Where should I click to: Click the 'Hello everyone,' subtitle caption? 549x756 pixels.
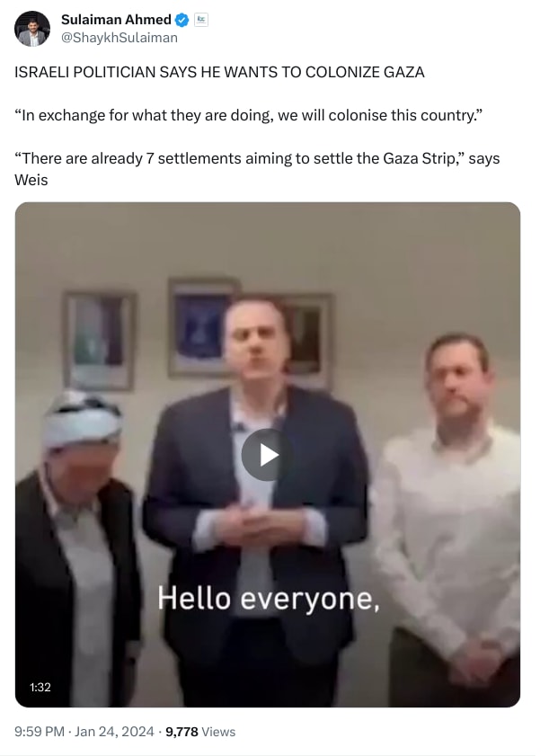269,599
